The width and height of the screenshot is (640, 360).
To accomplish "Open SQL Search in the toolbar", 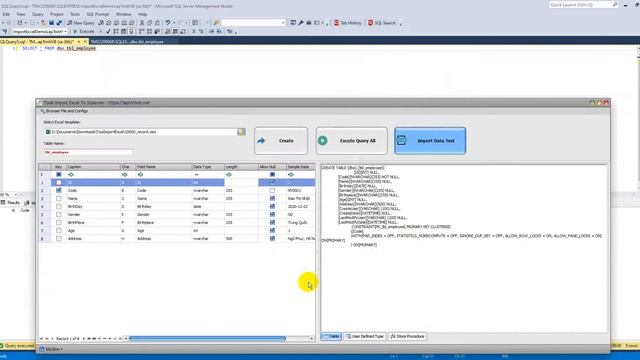I will pyautogui.click(x=382, y=23).
